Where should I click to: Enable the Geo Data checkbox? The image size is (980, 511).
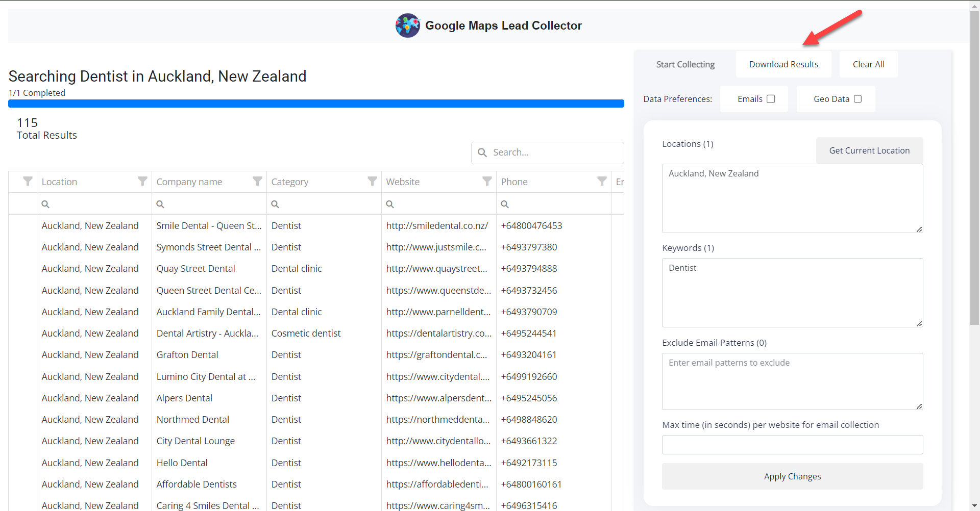(x=857, y=99)
